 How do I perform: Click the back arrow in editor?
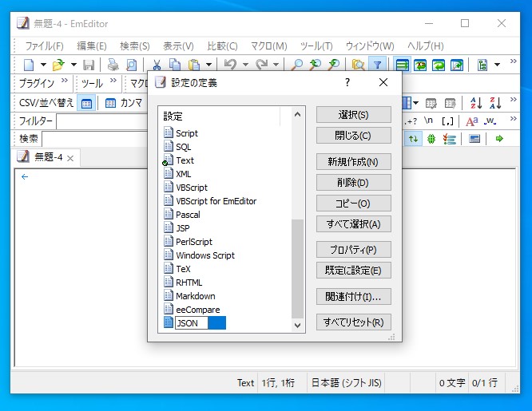25,176
